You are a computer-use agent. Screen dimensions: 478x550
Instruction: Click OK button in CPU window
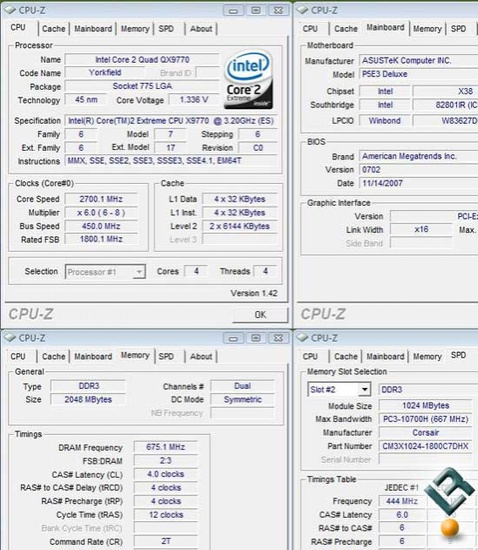[260, 315]
